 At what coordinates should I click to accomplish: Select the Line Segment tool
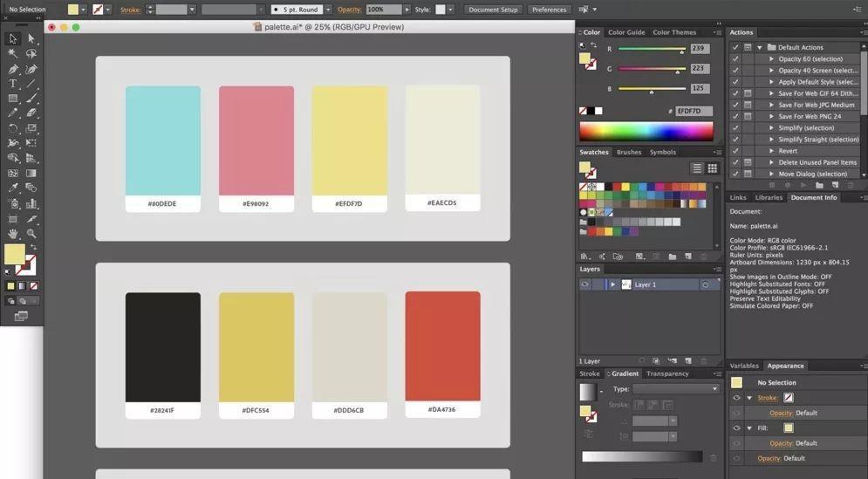pyautogui.click(x=31, y=84)
